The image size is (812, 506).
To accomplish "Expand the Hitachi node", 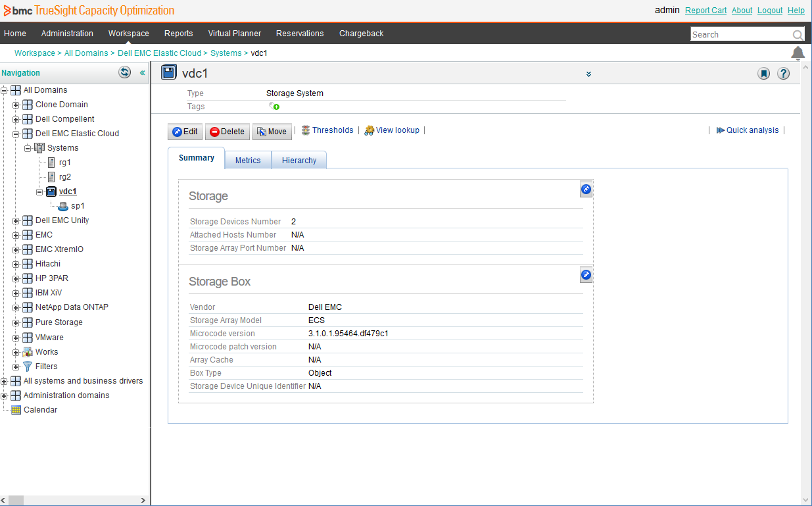I will (16, 264).
